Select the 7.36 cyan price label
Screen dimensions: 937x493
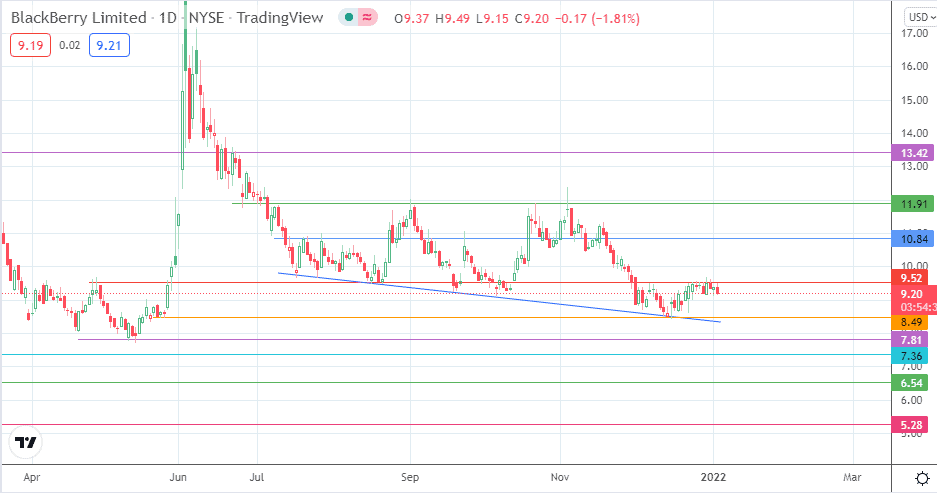(912, 356)
